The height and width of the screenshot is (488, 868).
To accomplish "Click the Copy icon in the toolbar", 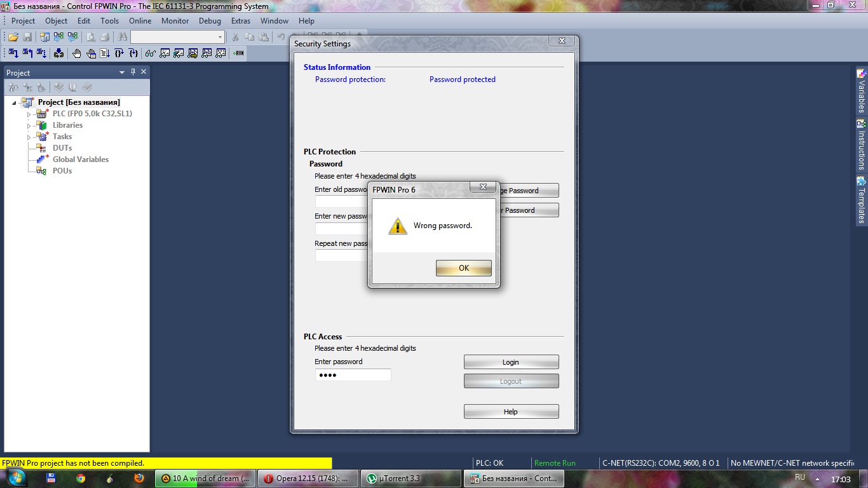I will 250,37.
